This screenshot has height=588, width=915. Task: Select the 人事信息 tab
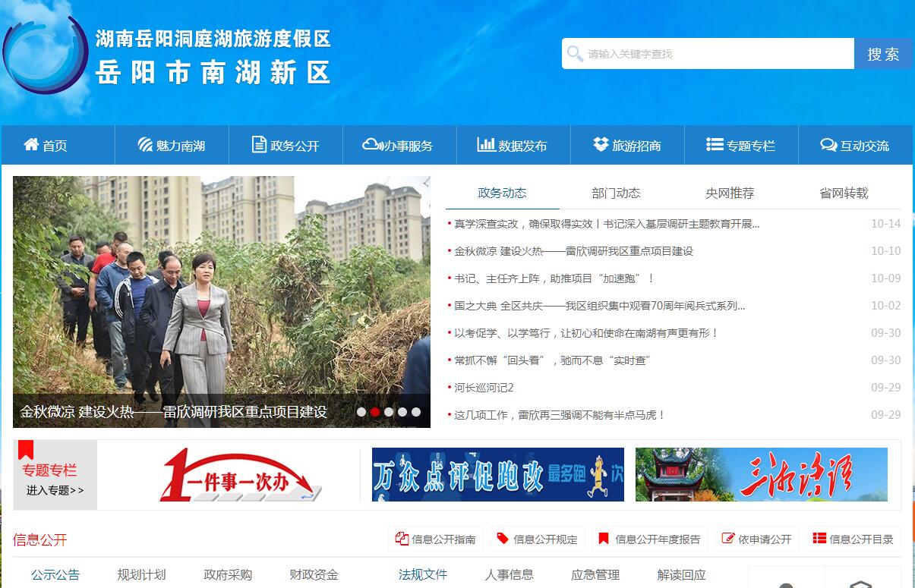click(510, 574)
